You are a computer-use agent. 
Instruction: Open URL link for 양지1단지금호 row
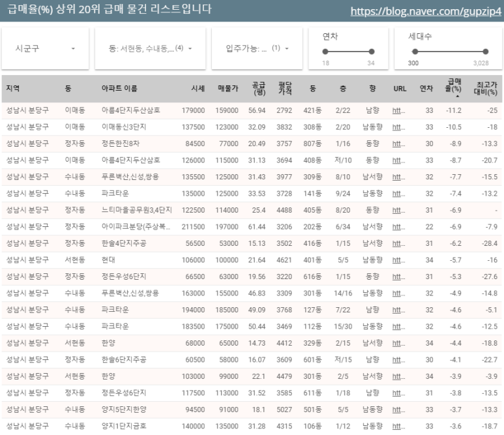398,427
